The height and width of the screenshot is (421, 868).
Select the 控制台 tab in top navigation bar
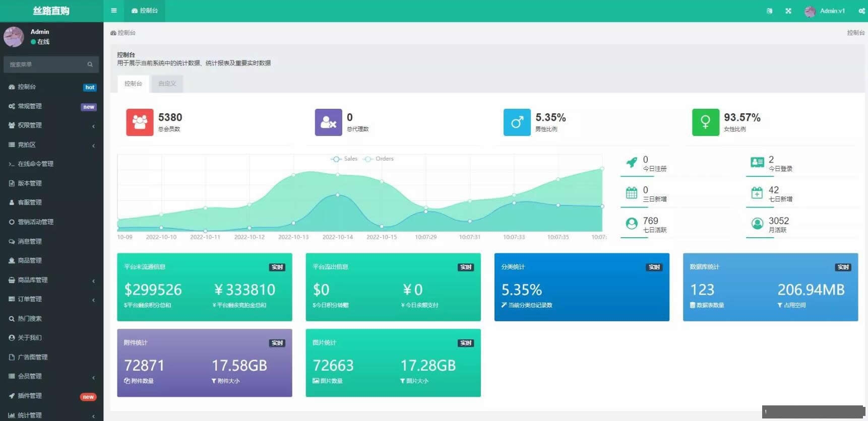[x=145, y=11]
